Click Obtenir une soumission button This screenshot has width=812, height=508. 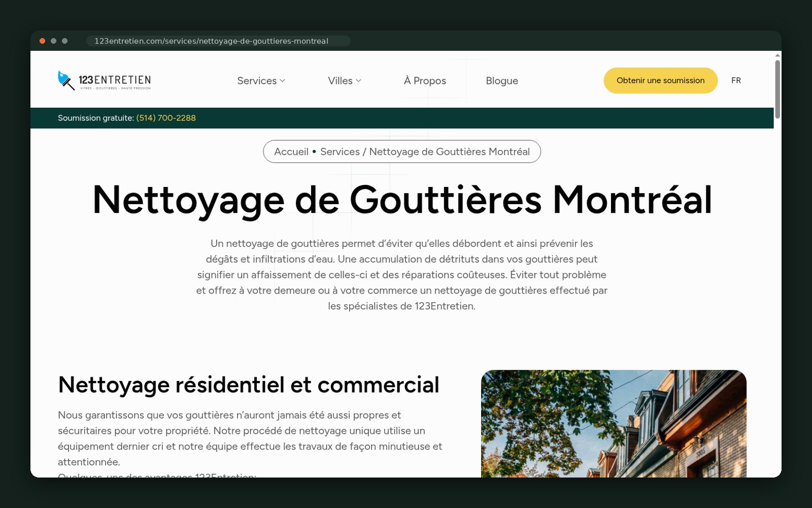click(x=660, y=80)
